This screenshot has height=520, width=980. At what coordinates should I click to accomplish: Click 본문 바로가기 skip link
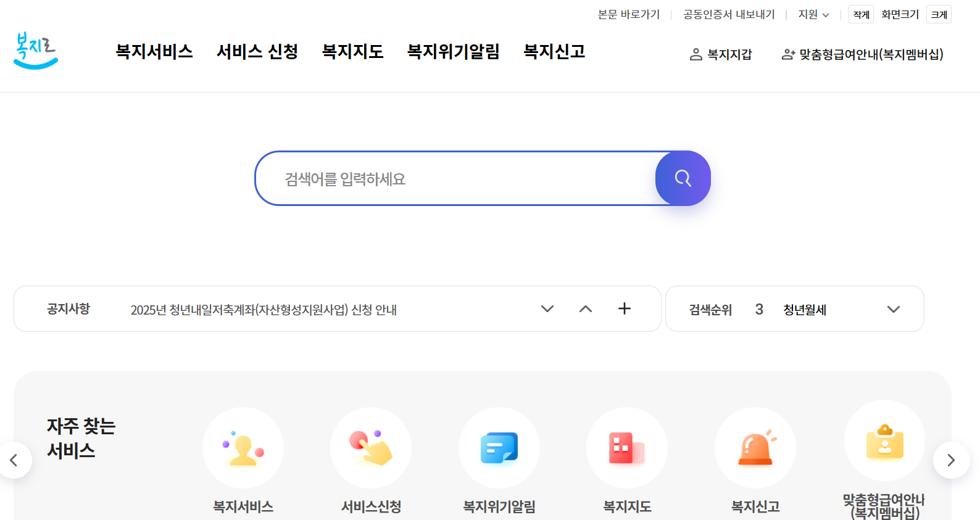629,14
